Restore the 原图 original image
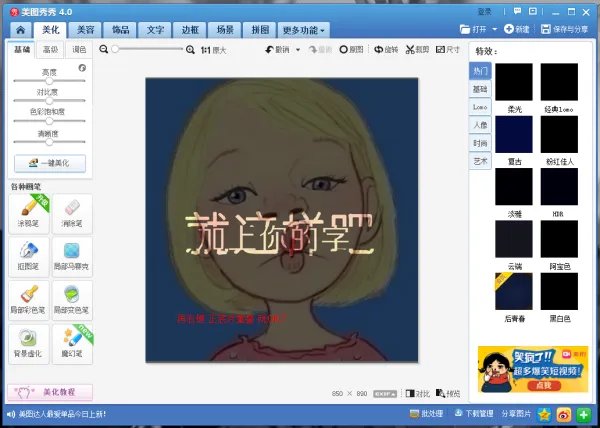 (x=351, y=50)
